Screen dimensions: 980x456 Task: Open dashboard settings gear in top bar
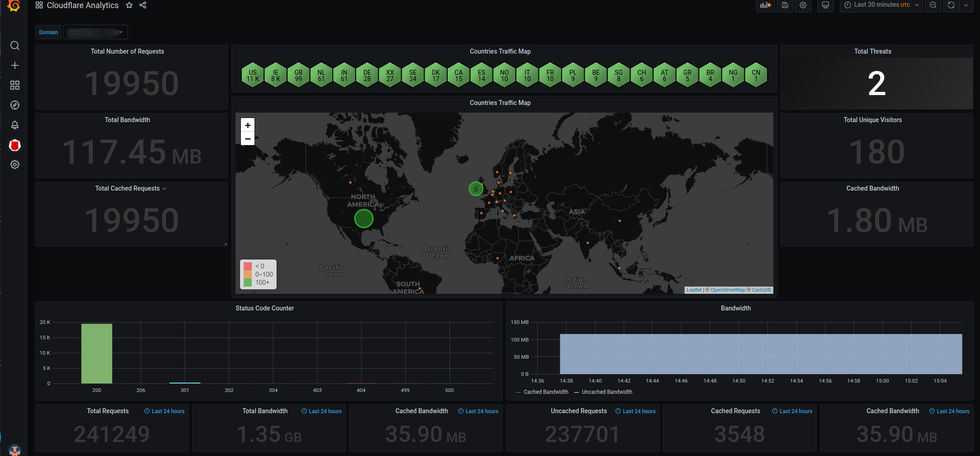tap(803, 5)
